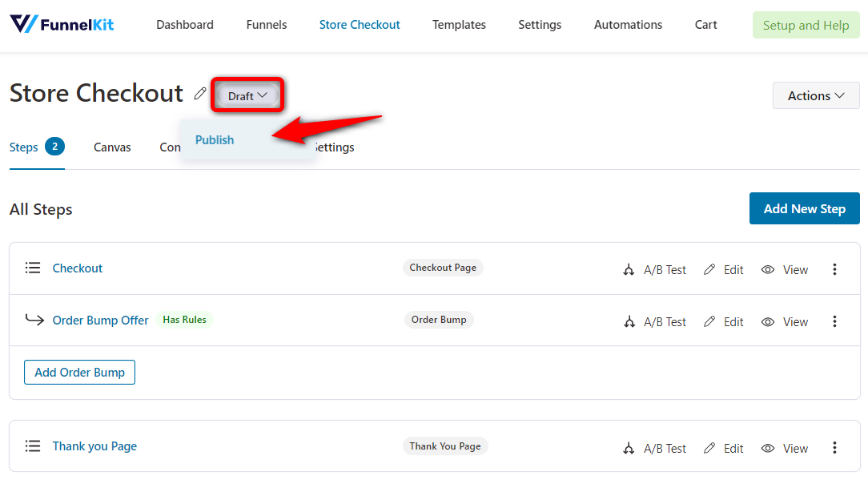Click the pencil icon beside Store Checkout title
This screenshot has height=480, width=868.
pyautogui.click(x=200, y=94)
